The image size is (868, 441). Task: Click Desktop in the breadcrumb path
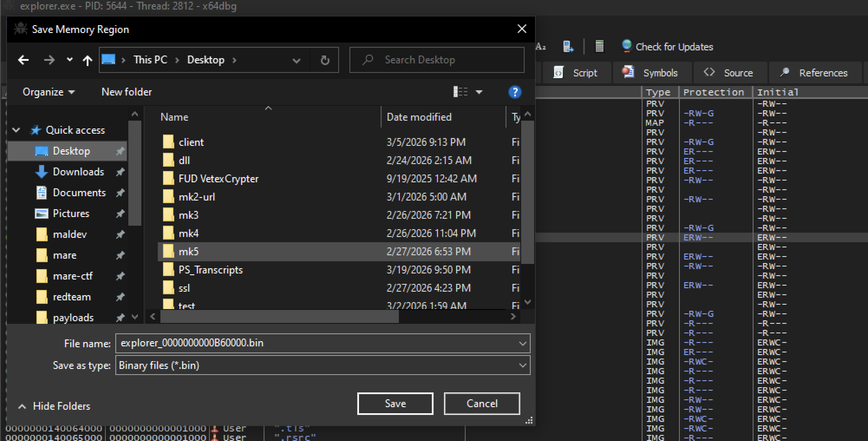pyautogui.click(x=206, y=60)
